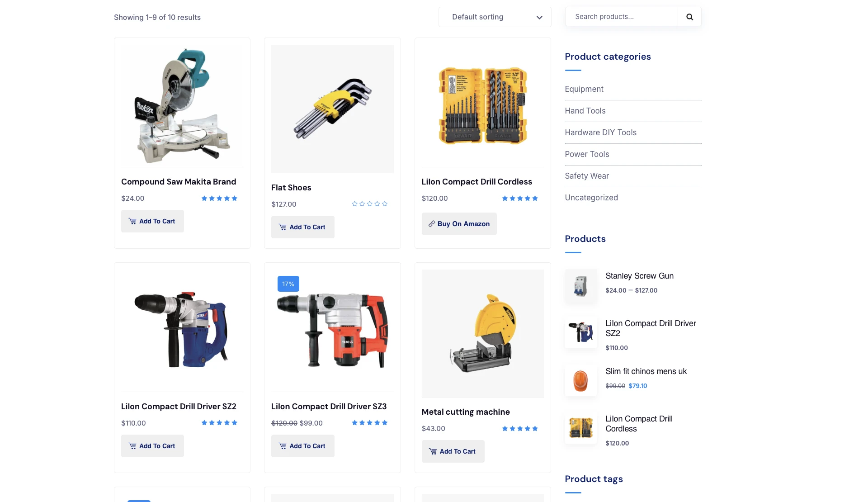This screenshot has width=868, height=502.
Task: Select the Hand Tools category
Action: point(585,111)
